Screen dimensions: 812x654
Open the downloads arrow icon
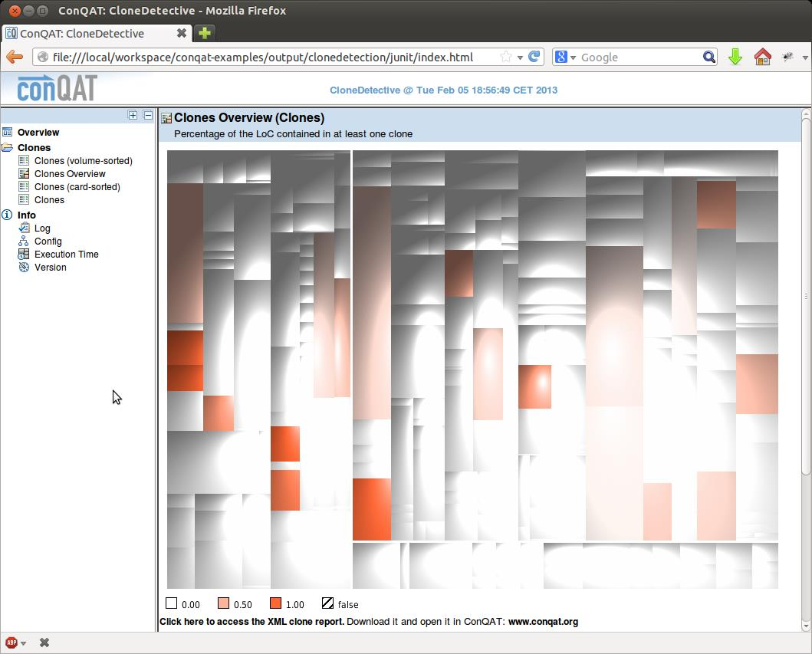735,57
